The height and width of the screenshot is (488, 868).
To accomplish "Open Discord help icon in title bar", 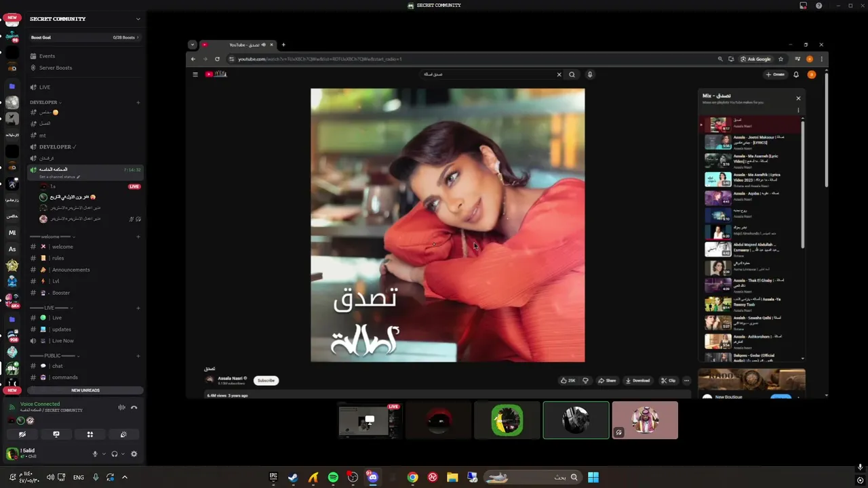I will pyautogui.click(x=818, y=5).
